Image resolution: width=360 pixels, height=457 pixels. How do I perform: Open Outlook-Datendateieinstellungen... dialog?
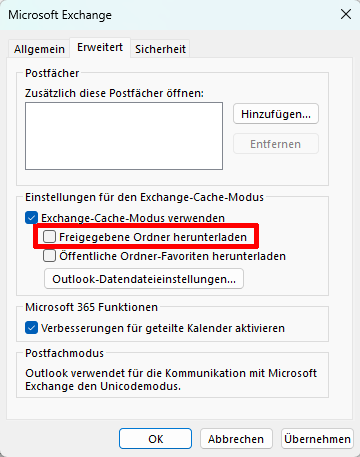point(144,279)
